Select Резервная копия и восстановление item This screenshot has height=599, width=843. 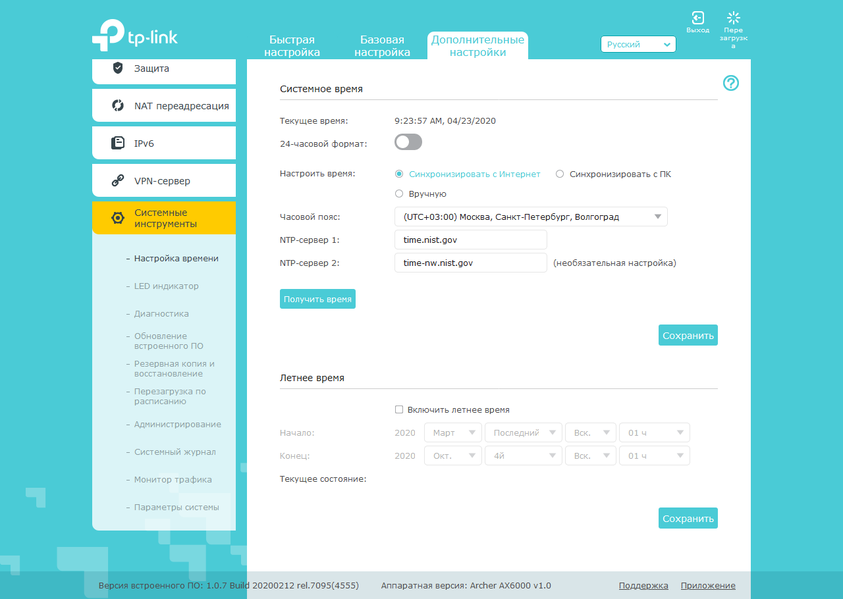pos(174,369)
